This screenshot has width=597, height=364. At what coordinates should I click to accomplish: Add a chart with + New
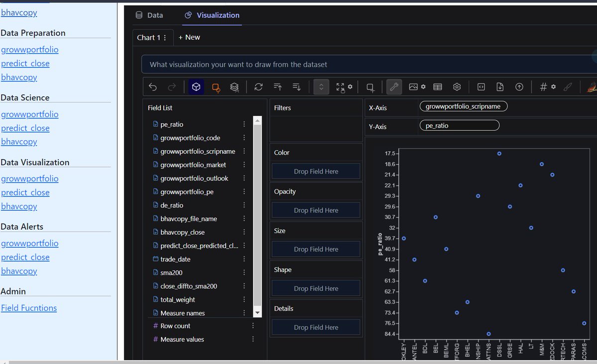point(190,37)
